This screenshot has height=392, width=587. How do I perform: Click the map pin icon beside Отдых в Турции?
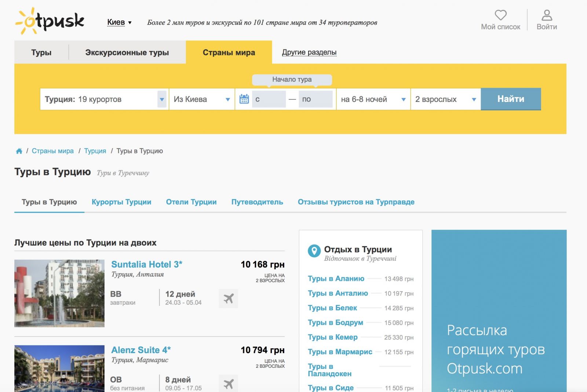pyautogui.click(x=314, y=251)
